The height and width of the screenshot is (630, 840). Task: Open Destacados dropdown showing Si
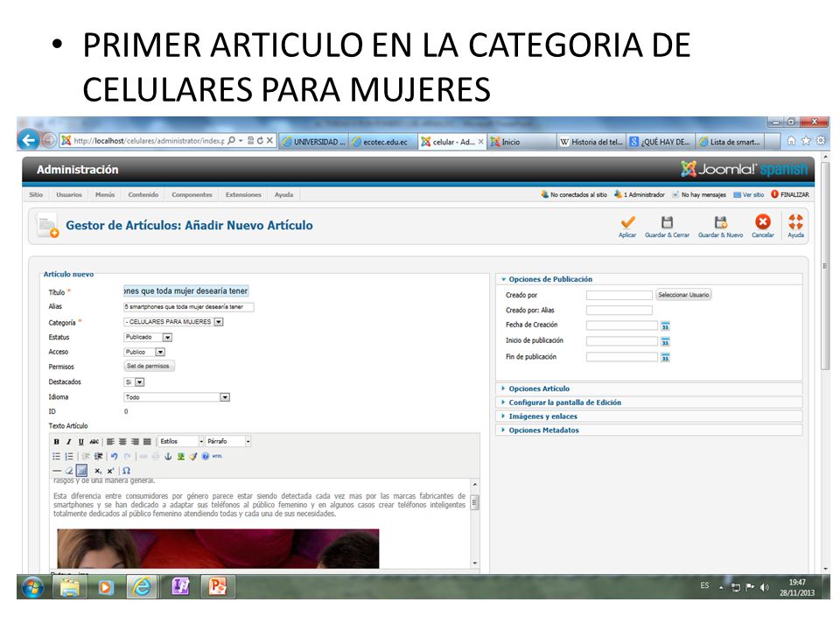click(x=134, y=382)
